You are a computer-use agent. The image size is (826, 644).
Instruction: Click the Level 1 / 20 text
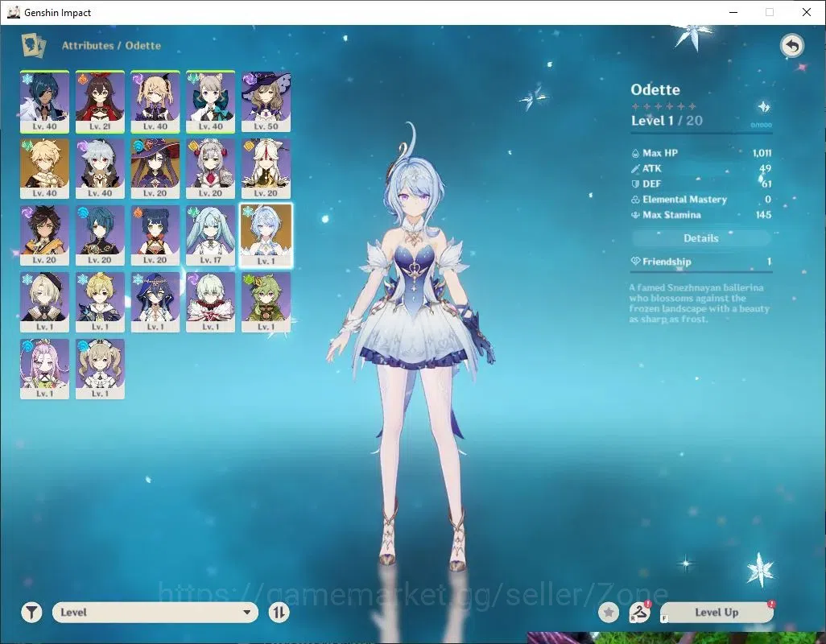(667, 121)
